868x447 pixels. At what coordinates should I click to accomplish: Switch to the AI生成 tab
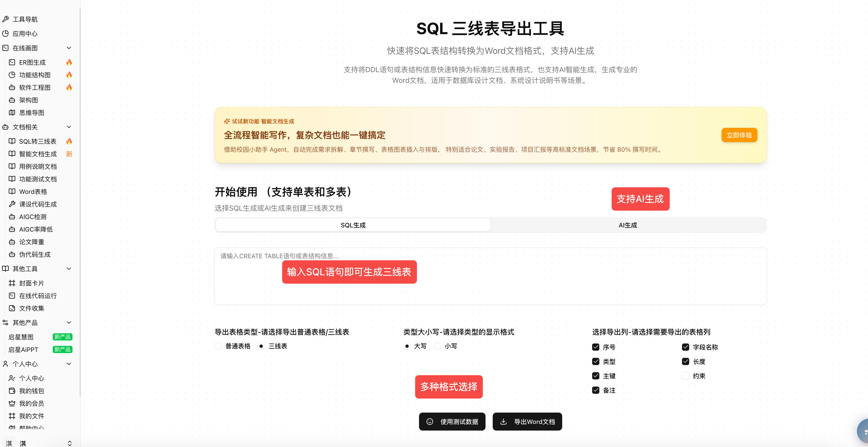tap(627, 225)
